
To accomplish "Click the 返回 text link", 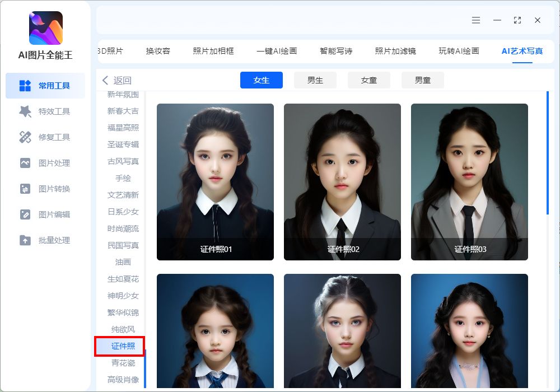I will pyautogui.click(x=123, y=80).
